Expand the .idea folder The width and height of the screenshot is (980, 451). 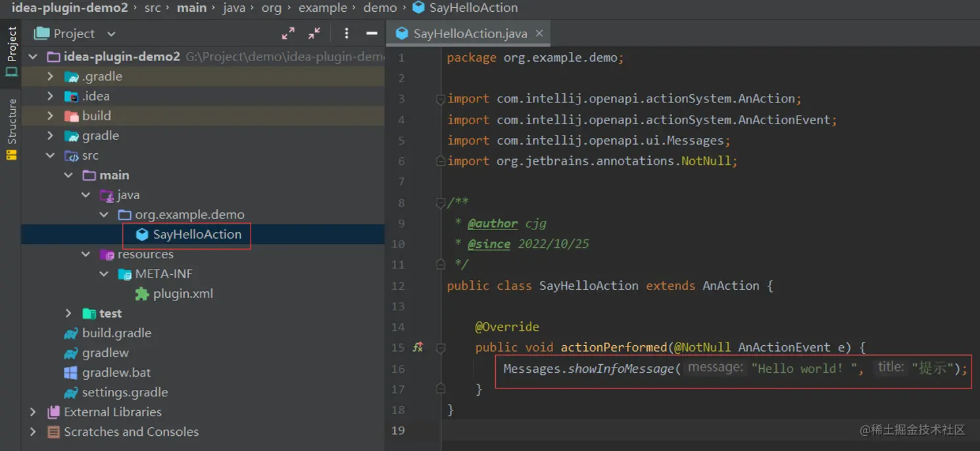(51, 96)
